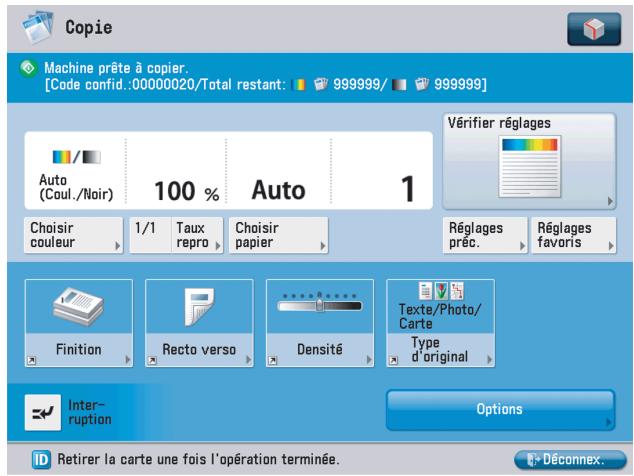634x476 pixels.
Task: Open Vérifier réglages page preview
Action: coord(530,166)
